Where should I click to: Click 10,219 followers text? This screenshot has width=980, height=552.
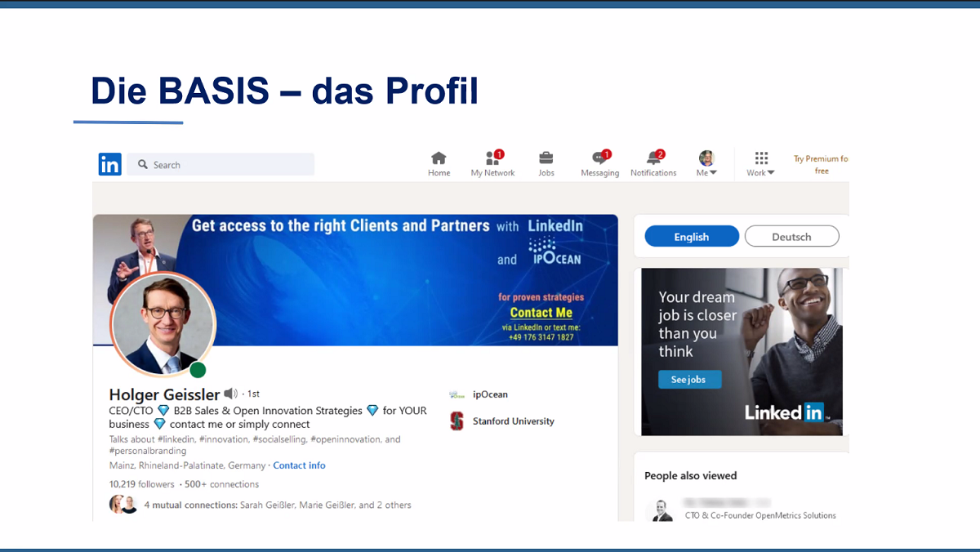click(142, 484)
